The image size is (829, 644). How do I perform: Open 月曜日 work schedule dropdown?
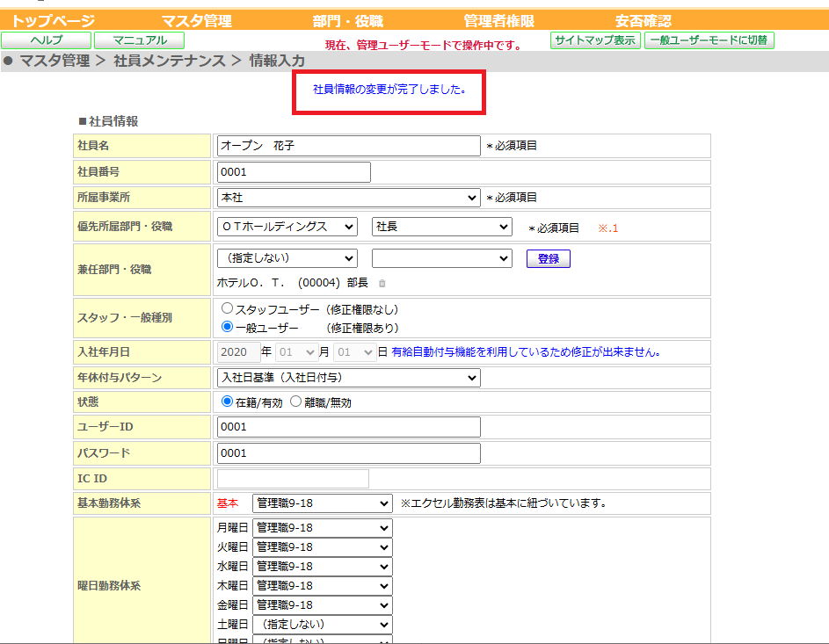point(323,528)
